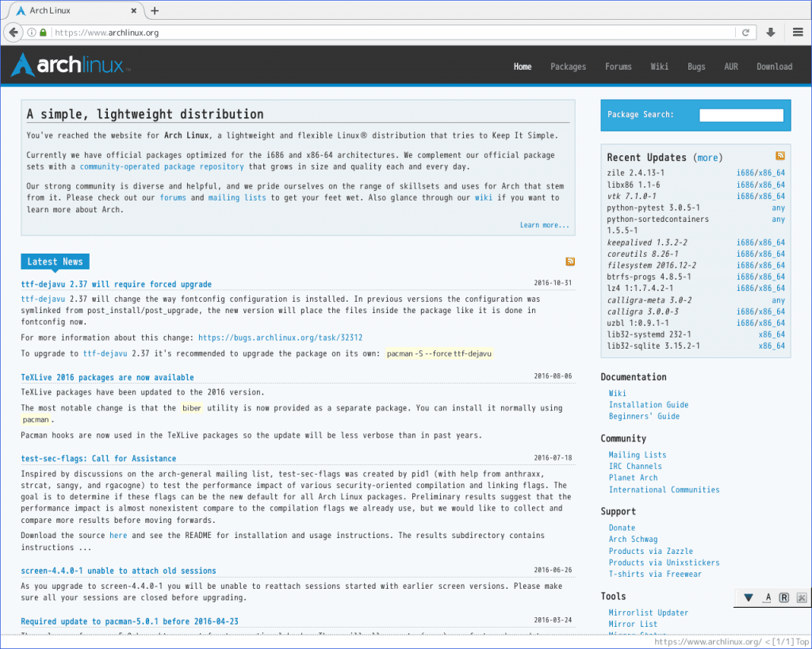Viewport: 812px width, 649px height.
Task: Select Packages in the site navigation bar
Action: 568,67
